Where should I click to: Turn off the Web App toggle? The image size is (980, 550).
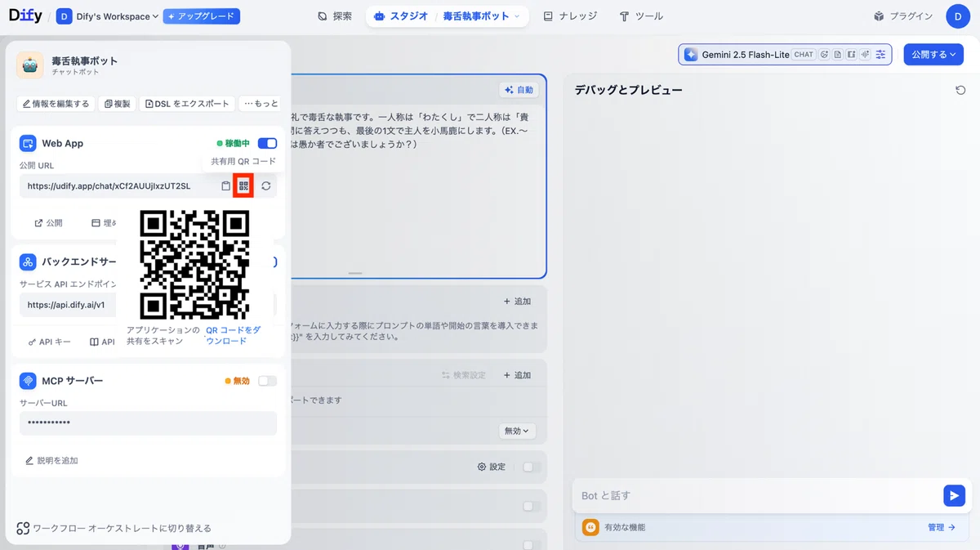(x=267, y=144)
